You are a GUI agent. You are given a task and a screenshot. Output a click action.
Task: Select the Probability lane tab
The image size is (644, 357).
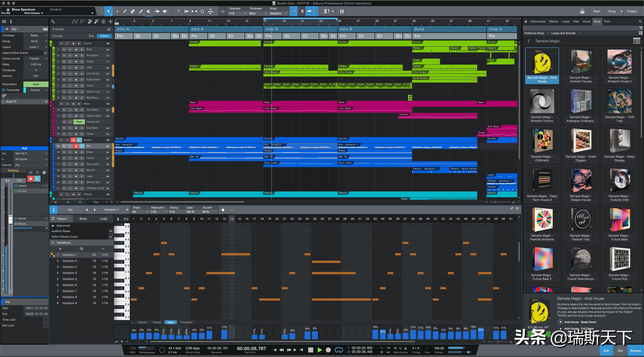pos(186,322)
